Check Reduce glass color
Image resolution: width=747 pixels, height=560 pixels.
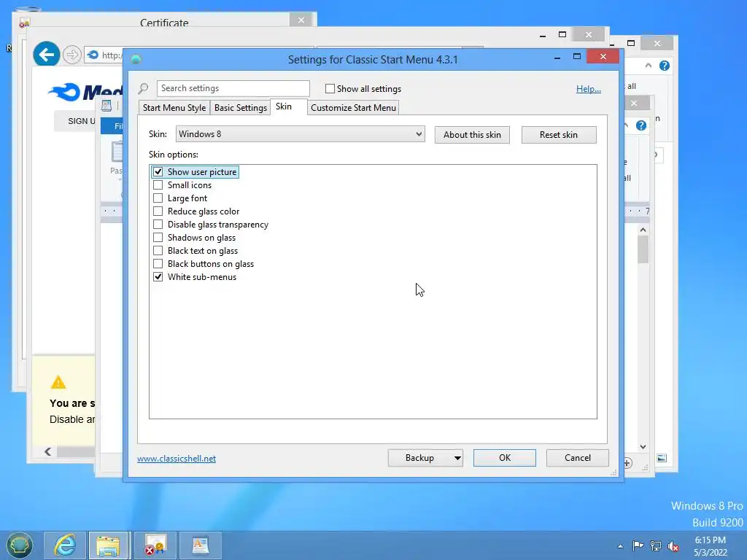point(158,211)
